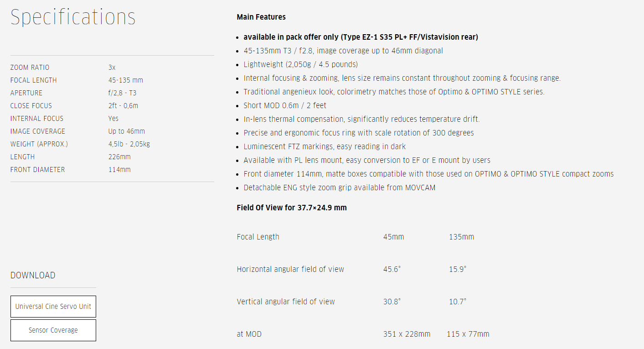This screenshot has width=644, height=349.
Task: Click the FRONT DIAMETER spec label
Action: (x=38, y=170)
